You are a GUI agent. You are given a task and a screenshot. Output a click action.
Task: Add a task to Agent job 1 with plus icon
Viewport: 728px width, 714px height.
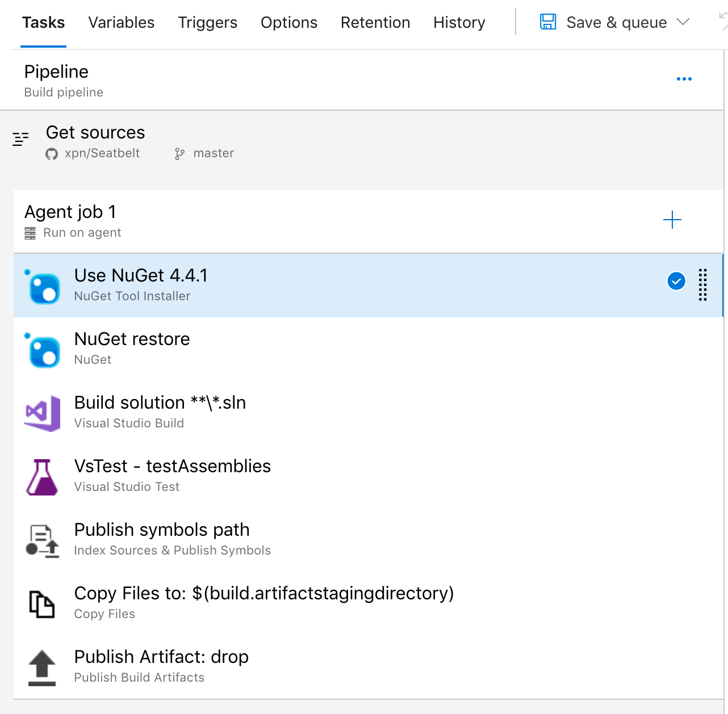click(x=672, y=220)
